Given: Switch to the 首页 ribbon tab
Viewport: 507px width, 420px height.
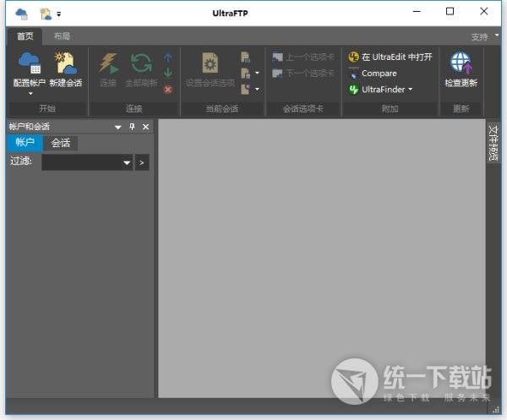Looking at the screenshot, I should pos(25,35).
